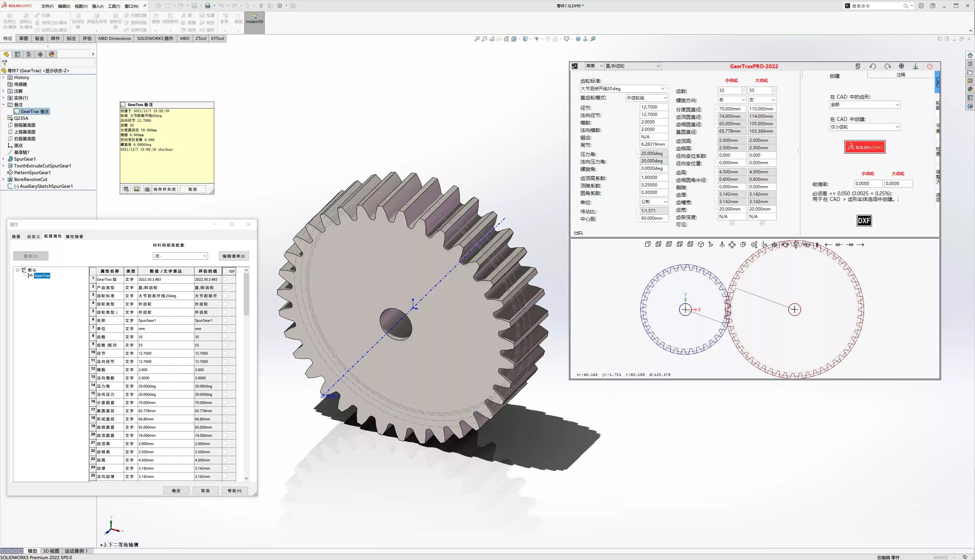
Task: Check the 可见 checkbox for the pinion gear
Action: pos(732,223)
